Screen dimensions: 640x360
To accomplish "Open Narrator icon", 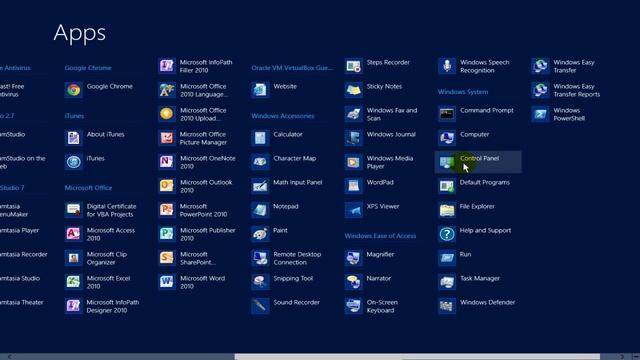I will [x=353, y=282].
